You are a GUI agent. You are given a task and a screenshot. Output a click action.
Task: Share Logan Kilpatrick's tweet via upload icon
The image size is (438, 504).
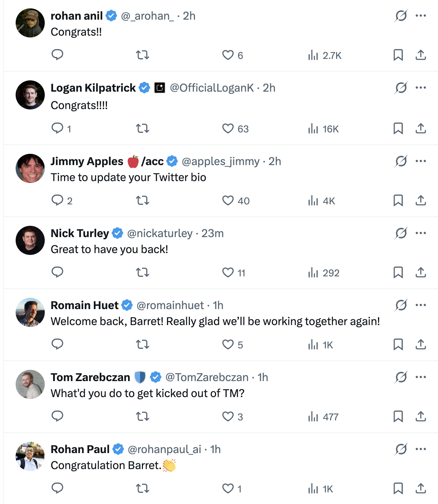point(421,128)
